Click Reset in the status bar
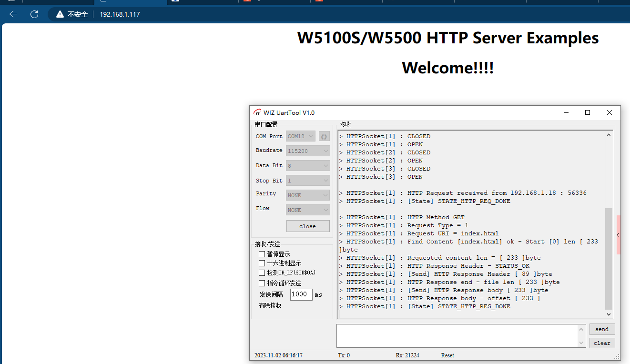Screen dimensions: 630x364 point(447,355)
